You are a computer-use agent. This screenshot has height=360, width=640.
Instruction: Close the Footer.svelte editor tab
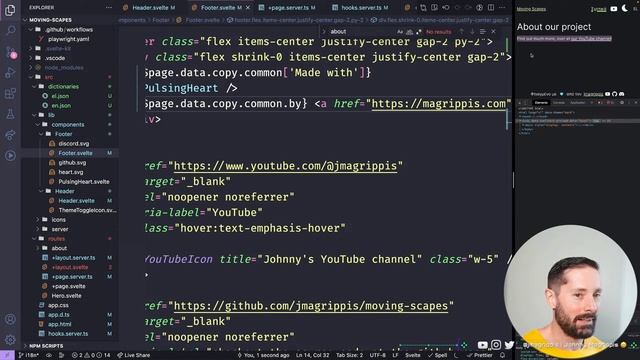coord(248,8)
